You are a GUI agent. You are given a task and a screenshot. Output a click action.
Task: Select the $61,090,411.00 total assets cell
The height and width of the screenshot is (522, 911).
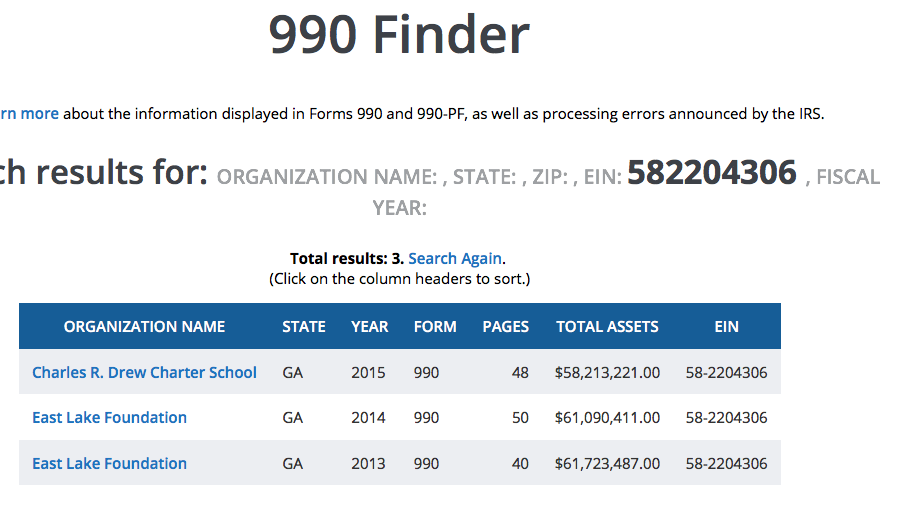[607, 418]
